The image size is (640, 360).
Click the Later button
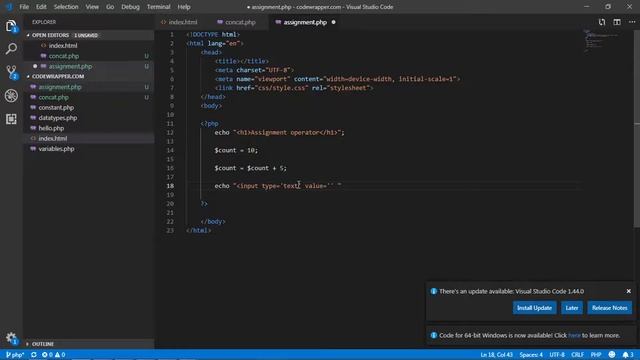571,308
